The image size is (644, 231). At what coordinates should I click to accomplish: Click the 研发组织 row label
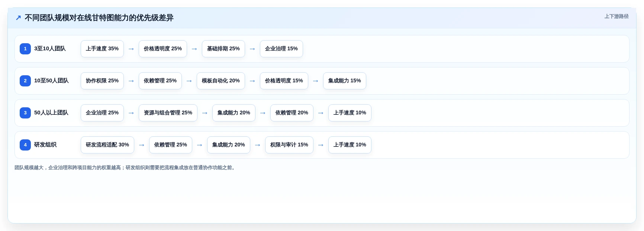[45, 145]
